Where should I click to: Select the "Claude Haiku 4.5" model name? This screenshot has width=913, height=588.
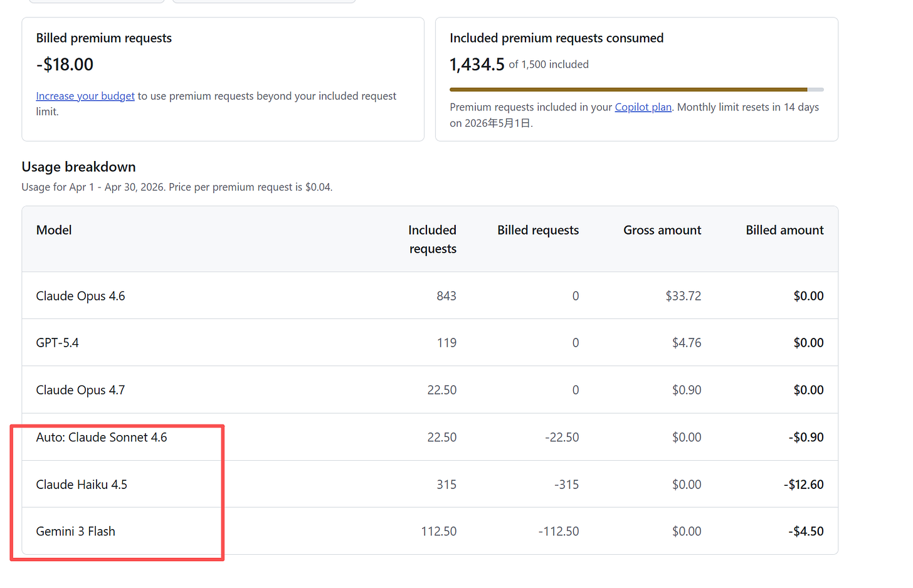point(82,485)
